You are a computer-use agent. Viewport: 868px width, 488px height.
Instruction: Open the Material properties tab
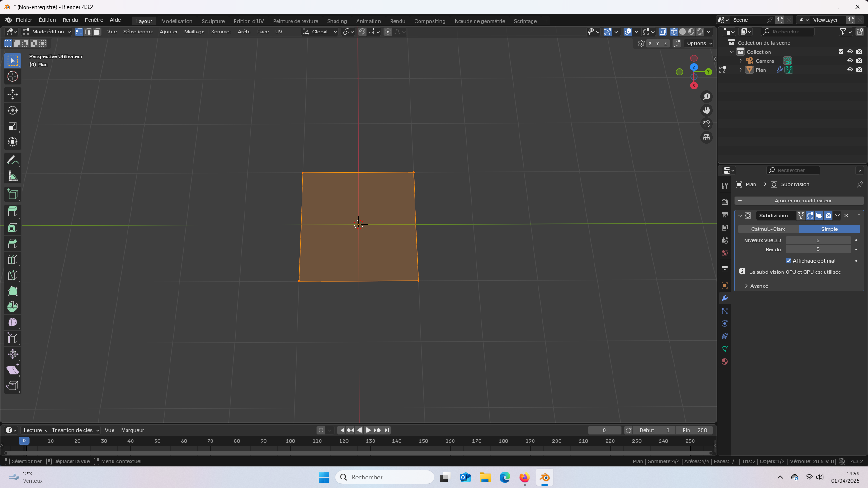(x=725, y=361)
